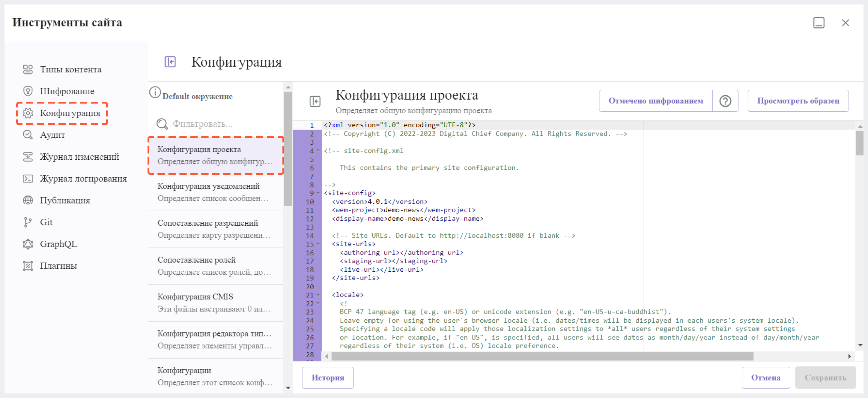Select Сопоставление разрешений entry

point(216,229)
